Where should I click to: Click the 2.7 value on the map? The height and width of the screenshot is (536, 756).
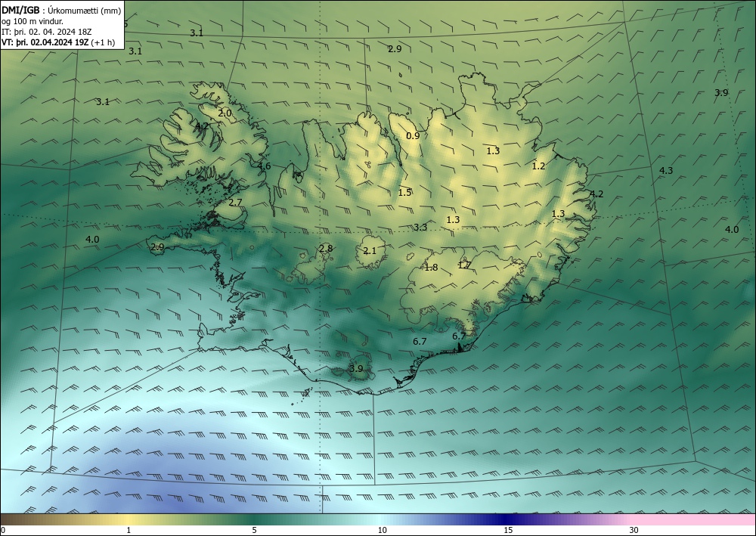point(235,203)
